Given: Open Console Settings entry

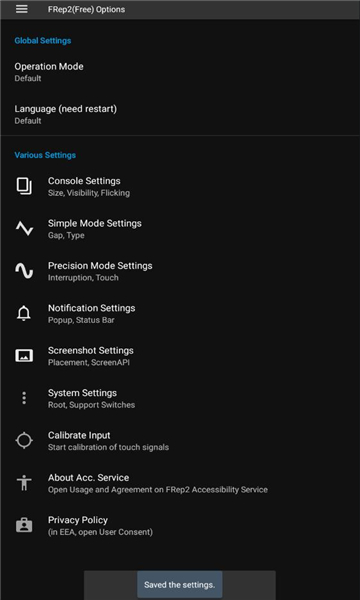Looking at the screenshot, I should tap(180, 186).
